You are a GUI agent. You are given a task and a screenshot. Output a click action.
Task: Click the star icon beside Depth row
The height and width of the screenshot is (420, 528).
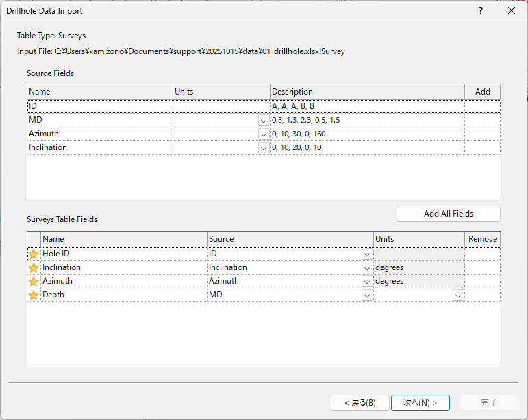(34, 295)
